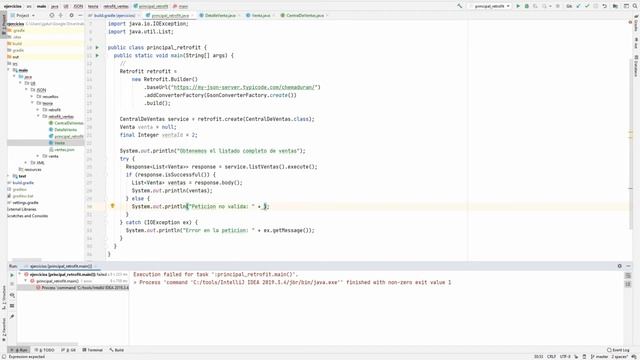640x360 pixels.
Task: Open the Build tool window tab
Action: click(117, 350)
